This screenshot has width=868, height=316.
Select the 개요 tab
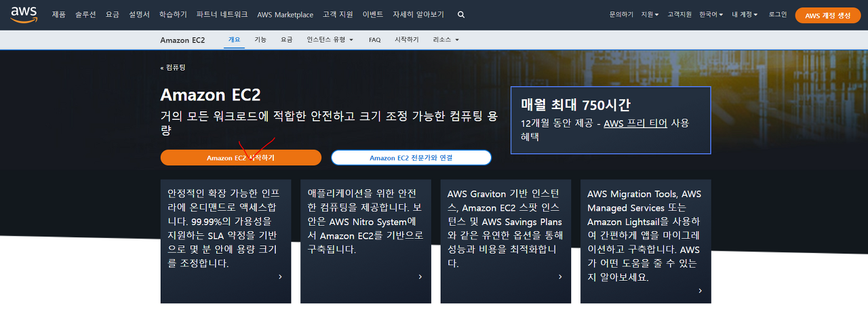click(234, 39)
